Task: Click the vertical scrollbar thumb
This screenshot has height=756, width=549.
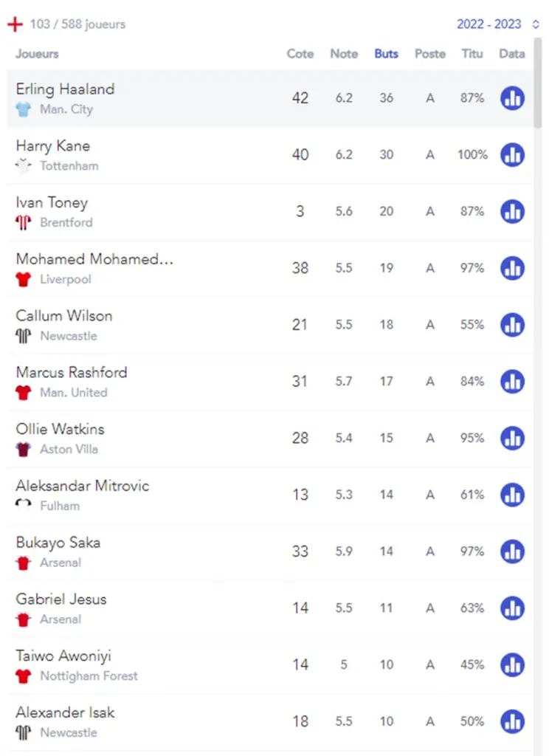Action: click(x=537, y=83)
